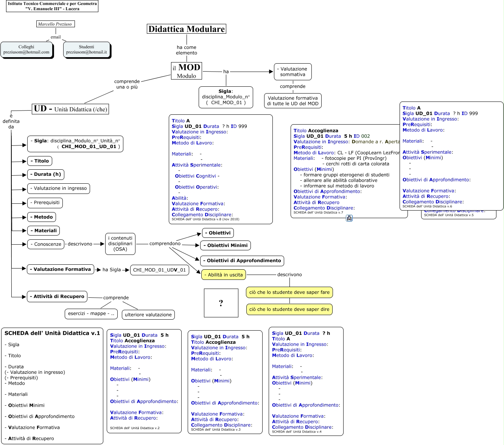Viewport: 504px width, 445px height.
Task: Click the 'Marcello Preziuso' author node
Action: pos(55,24)
